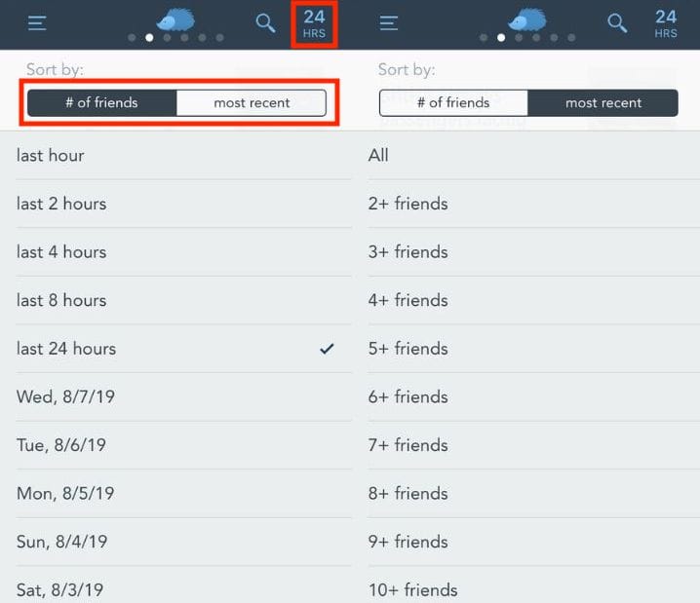Click hedgehog logo in right screen header
Viewport: 700px width, 603px height.
(527, 19)
